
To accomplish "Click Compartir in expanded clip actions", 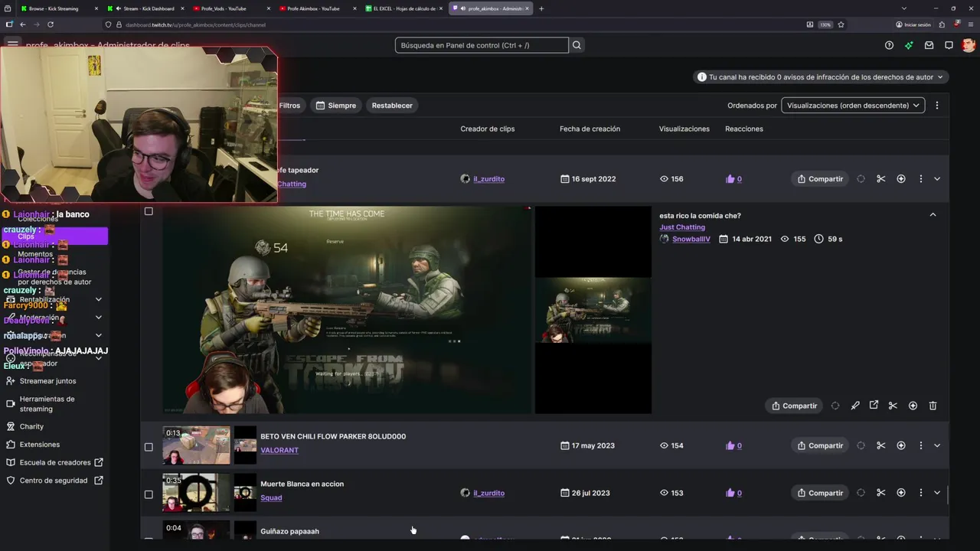I will (794, 406).
